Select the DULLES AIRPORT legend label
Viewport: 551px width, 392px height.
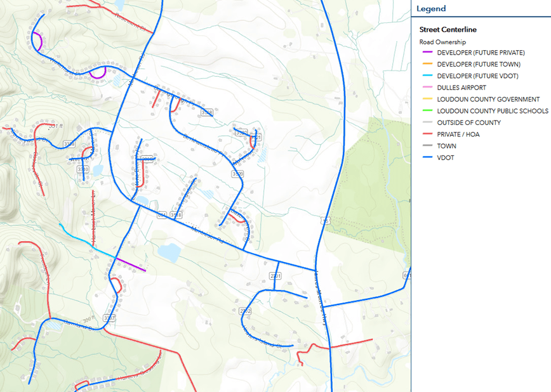coord(461,88)
